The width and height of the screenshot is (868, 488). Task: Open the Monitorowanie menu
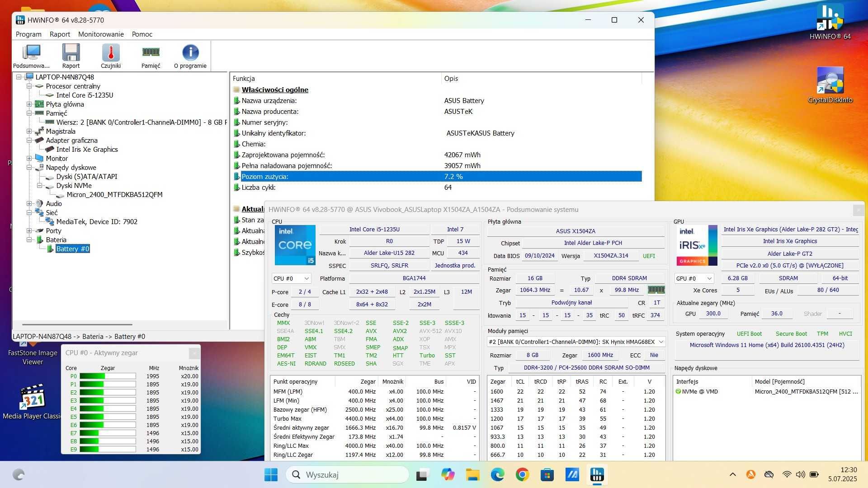coord(101,34)
